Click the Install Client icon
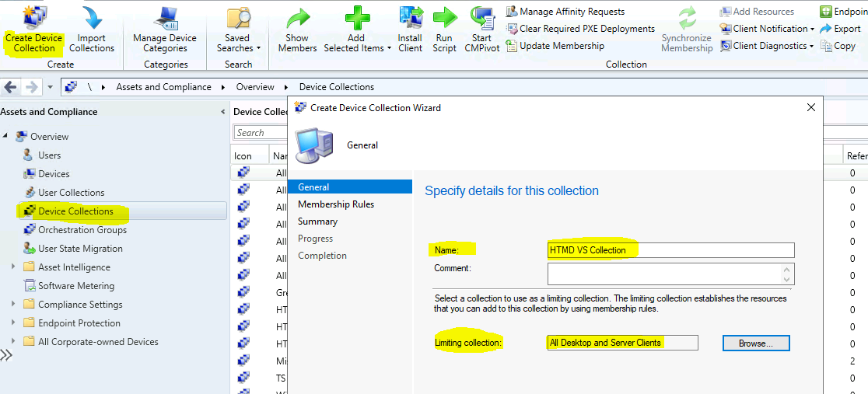Image resolution: width=868 pixels, height=394 pixels. 411,16
